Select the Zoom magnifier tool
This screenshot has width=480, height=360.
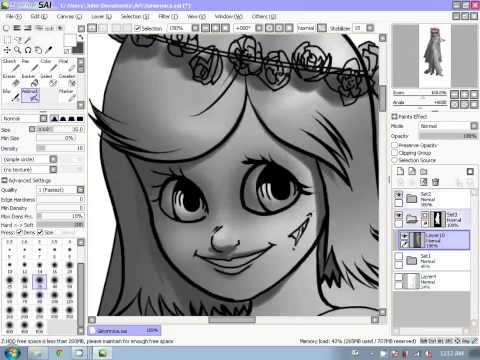click(18, 50)
